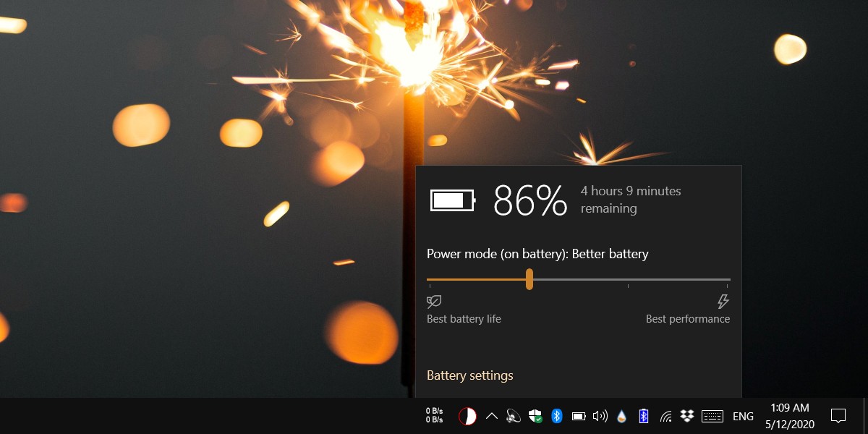Click the Dropbox tray icon
Screen dimensions: 868x434
coord(687,416)
